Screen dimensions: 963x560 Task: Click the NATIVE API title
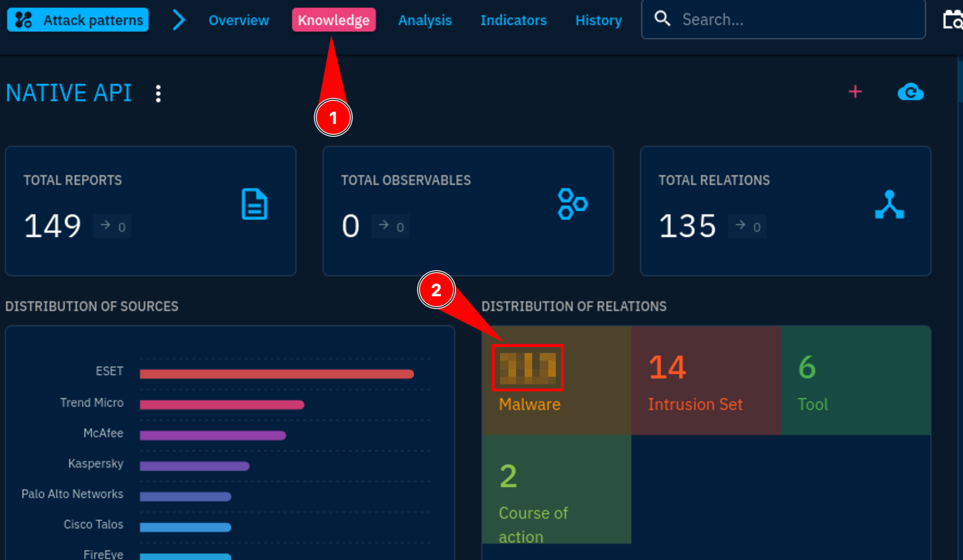(69, 93)
